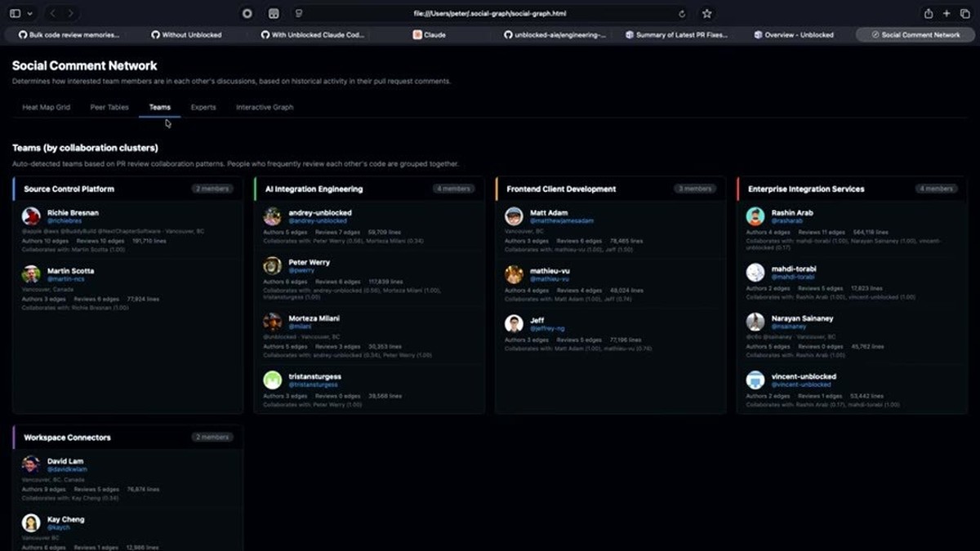The height and width of the screenshot is (551, 980).
Task: Open the Interactive Graph tab
Action: tap(265, 107)
